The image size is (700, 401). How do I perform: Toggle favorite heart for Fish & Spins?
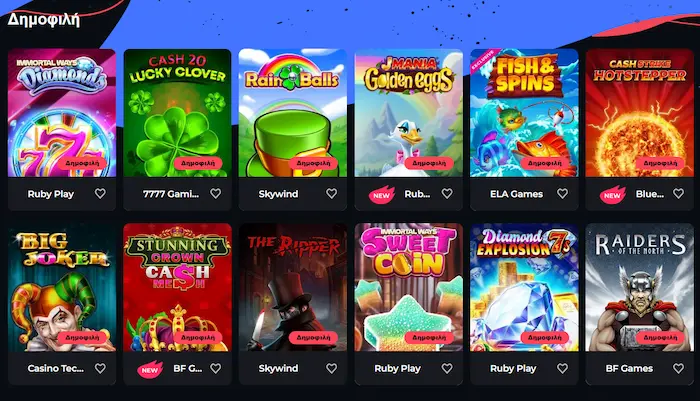pyautogui.click(x=562, y=193)
